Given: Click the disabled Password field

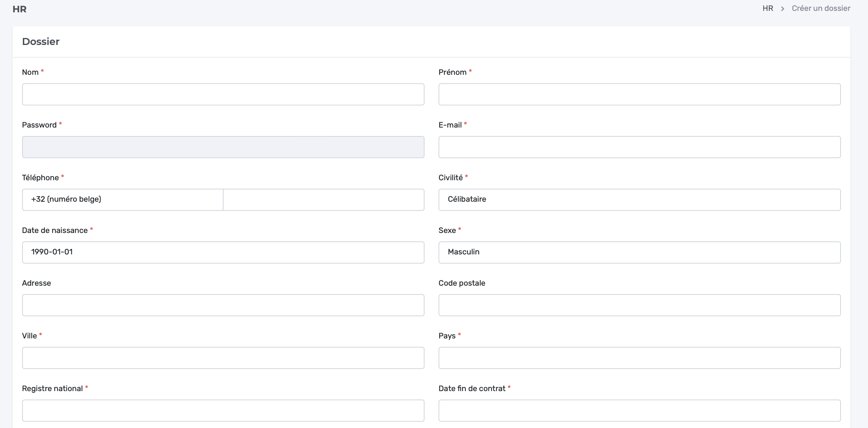Looking at the screenshot, I should point(223,147).
